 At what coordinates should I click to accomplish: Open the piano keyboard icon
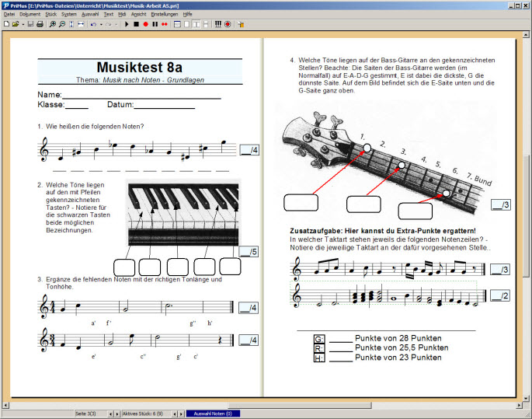217,24
